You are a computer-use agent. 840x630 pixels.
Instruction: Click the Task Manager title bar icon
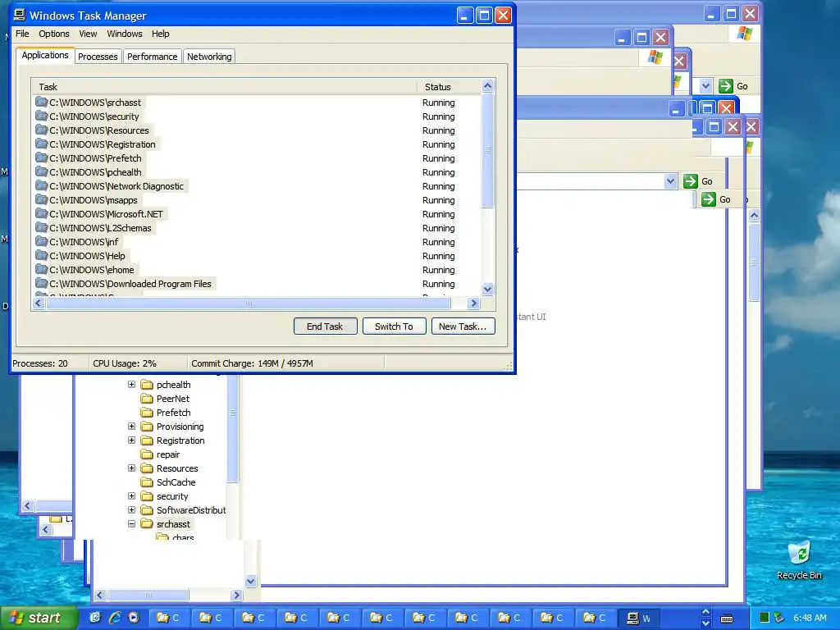point(20,15)
